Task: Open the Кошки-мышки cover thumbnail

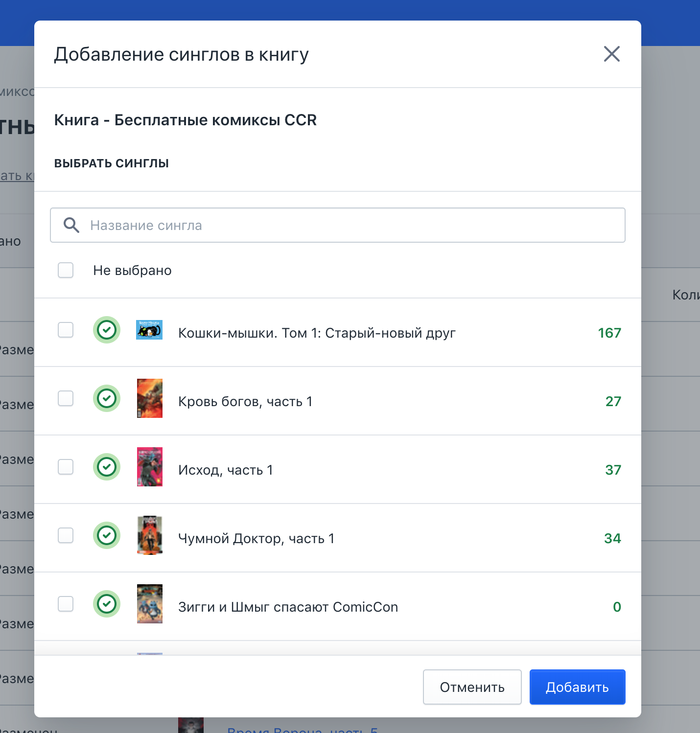Action: pyautogui.click(x=149, y=330)
